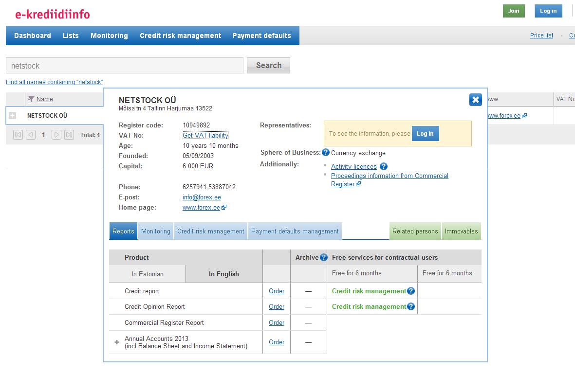Focus the netstock search input field
The image size is (575, 392).
click(x=125, y=66)
